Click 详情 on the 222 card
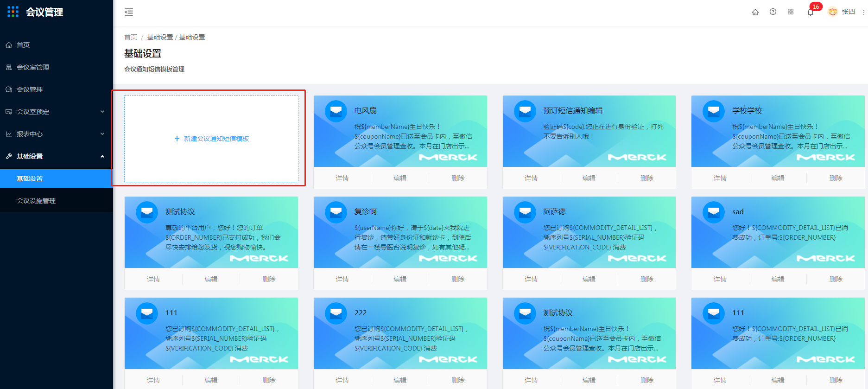This screenshot has height=389, width=868. pos(342,380)
